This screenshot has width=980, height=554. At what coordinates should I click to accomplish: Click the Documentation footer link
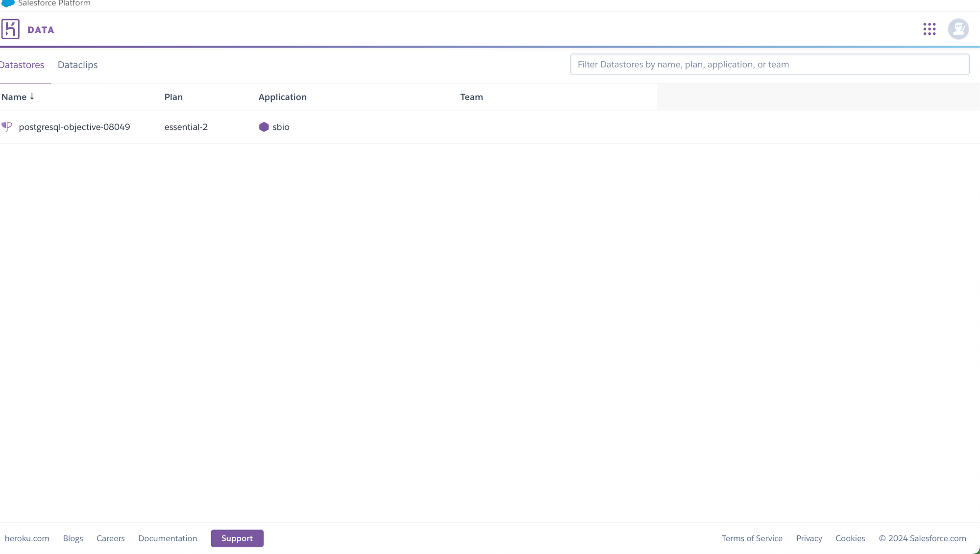(x=167, y=538)
